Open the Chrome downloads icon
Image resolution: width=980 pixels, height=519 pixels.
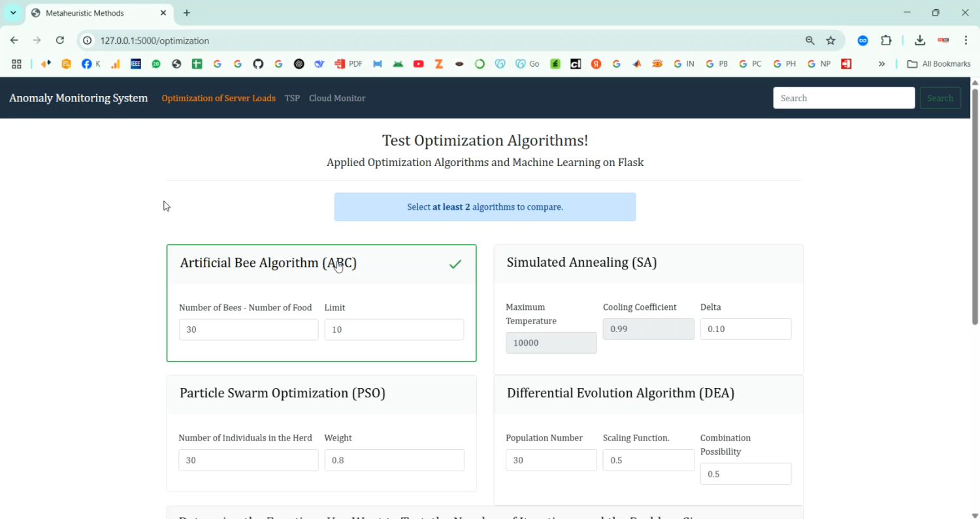click(920, 41)
